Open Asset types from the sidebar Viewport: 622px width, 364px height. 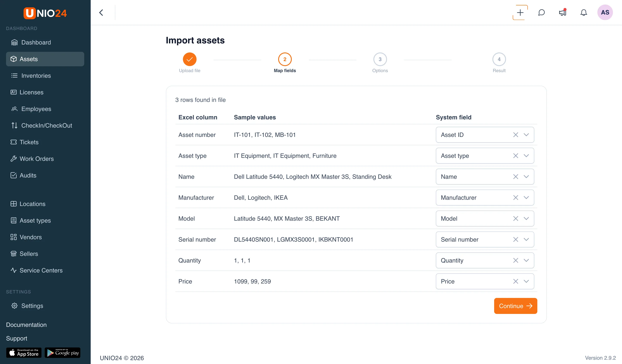click(x=45, y=221)
